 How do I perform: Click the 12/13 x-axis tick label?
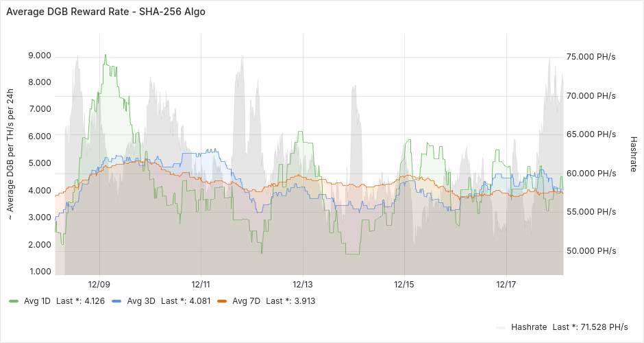pyautogui.click(x=303, y=284)
